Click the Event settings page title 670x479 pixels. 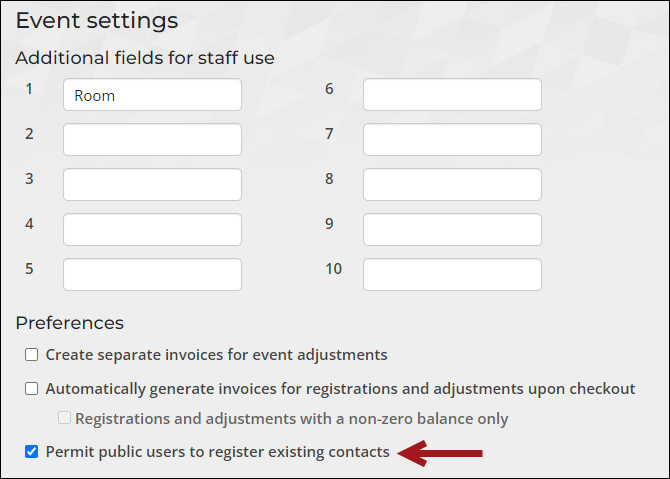[97, 21]
